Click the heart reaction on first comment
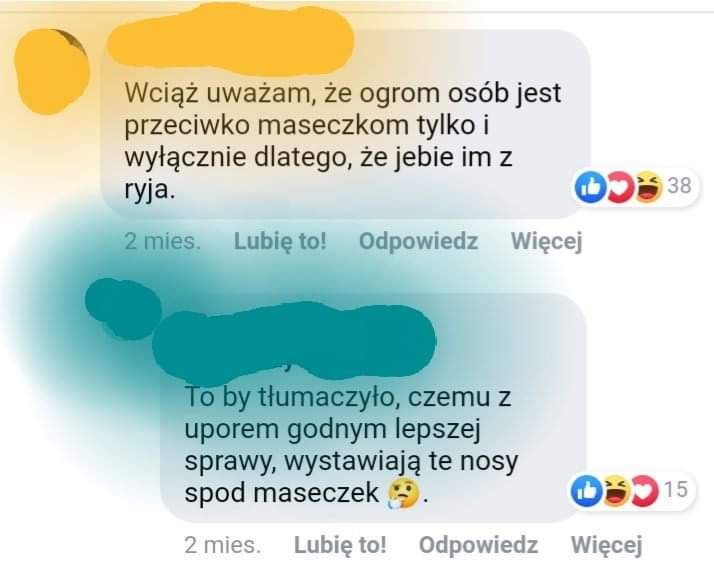714x570 pixels. (x=619, y=187)
